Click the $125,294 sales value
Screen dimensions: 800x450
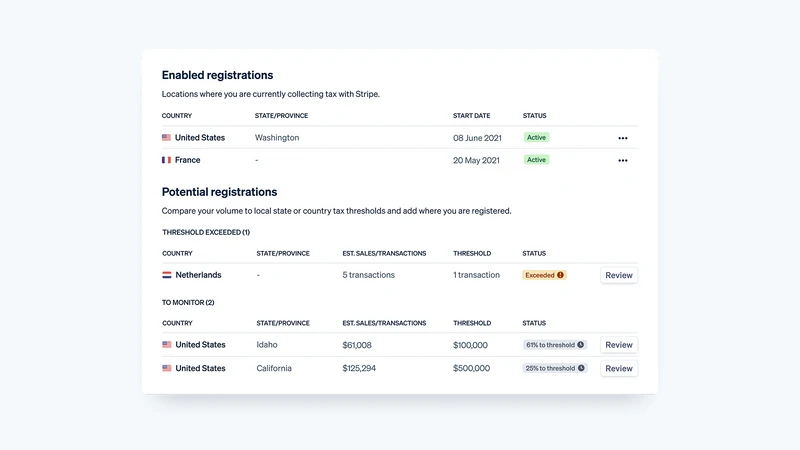click(x=359, y=368)
